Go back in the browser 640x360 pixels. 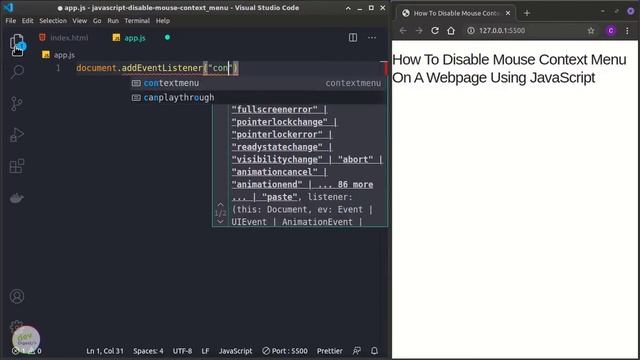(403, 31)
